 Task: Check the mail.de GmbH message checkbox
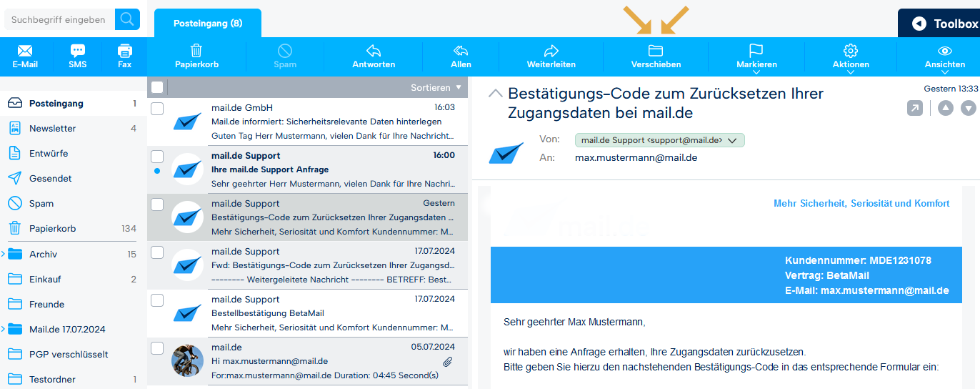point(157,109)
